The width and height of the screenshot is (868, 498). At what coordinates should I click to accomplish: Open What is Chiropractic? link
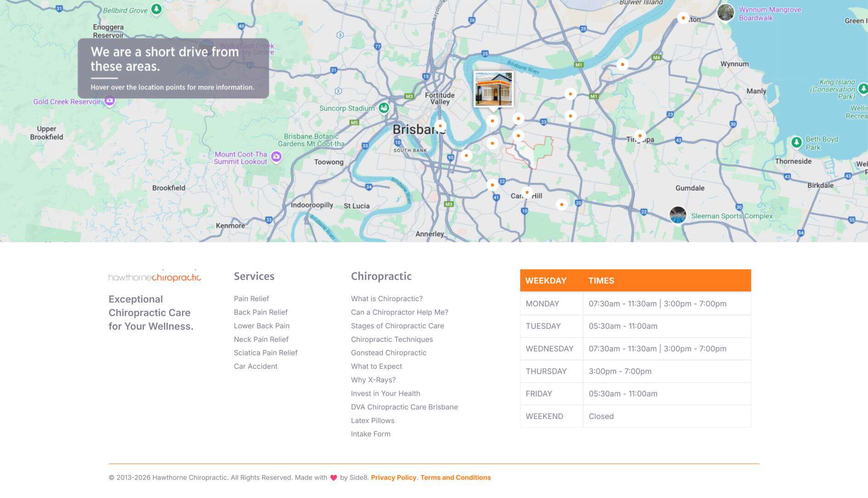pos(387,298)
